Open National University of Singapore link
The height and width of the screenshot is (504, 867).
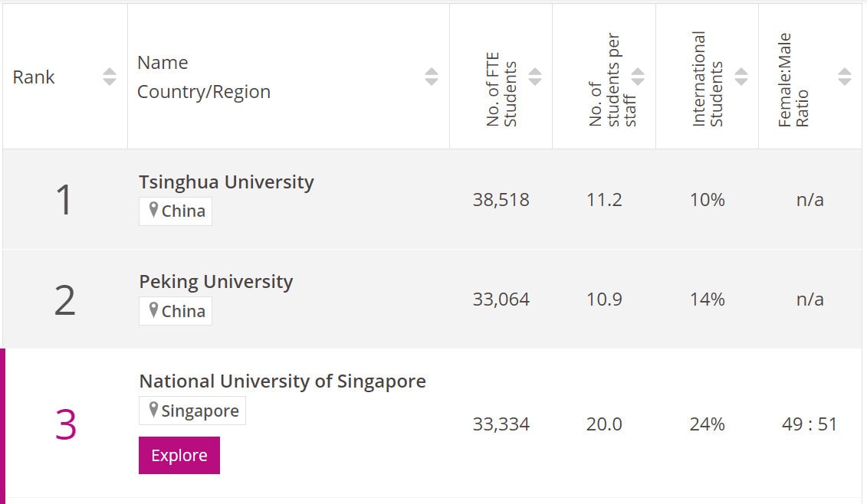pyautogui.click(x=282, y=381)
